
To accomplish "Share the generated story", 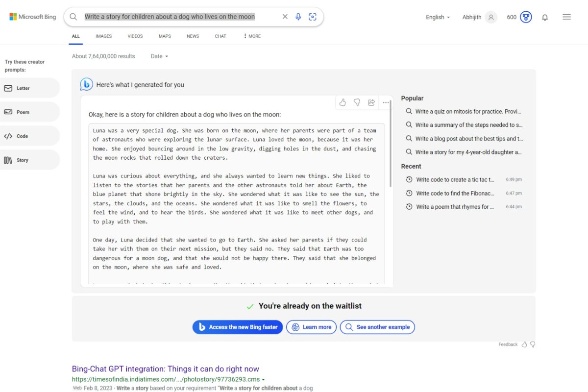I will click(371, 102).
